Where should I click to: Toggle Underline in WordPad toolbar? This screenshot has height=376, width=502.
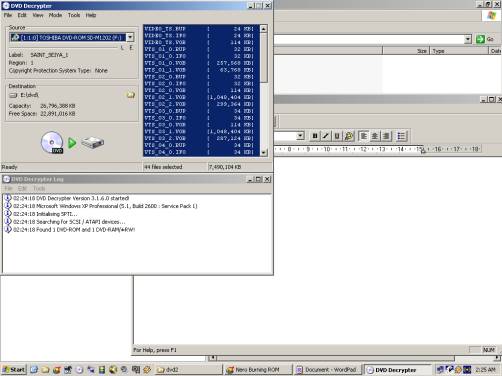337,136
